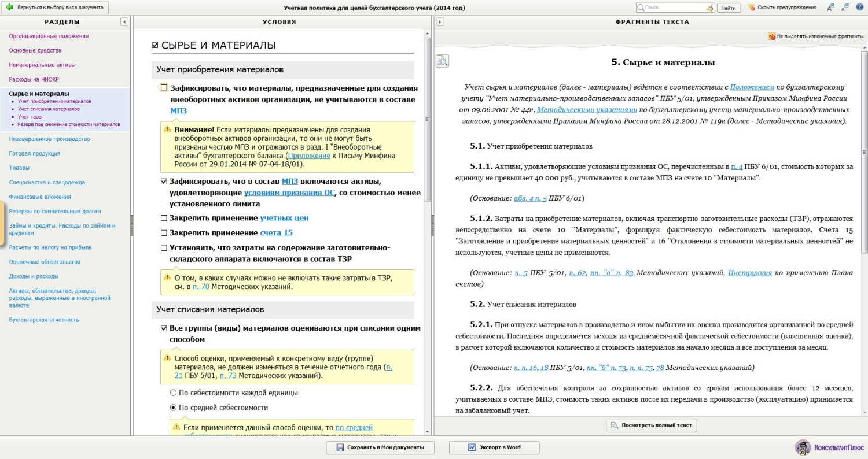Image resolution: width=868 pixels, height=459 pixels.
Task: Click the warning triangle beside Если применяется данный способ note
Action: pos(176,427)
